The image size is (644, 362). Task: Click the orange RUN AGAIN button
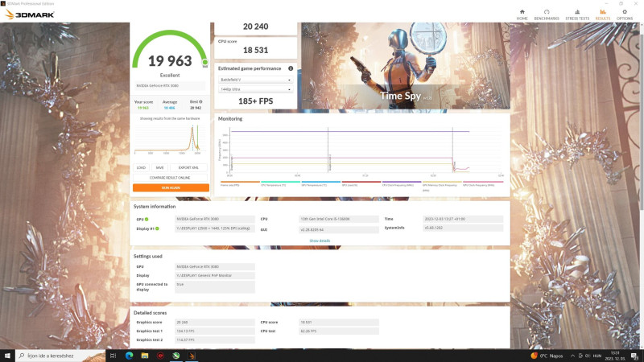pyautogui.click(x=171, y=187)
